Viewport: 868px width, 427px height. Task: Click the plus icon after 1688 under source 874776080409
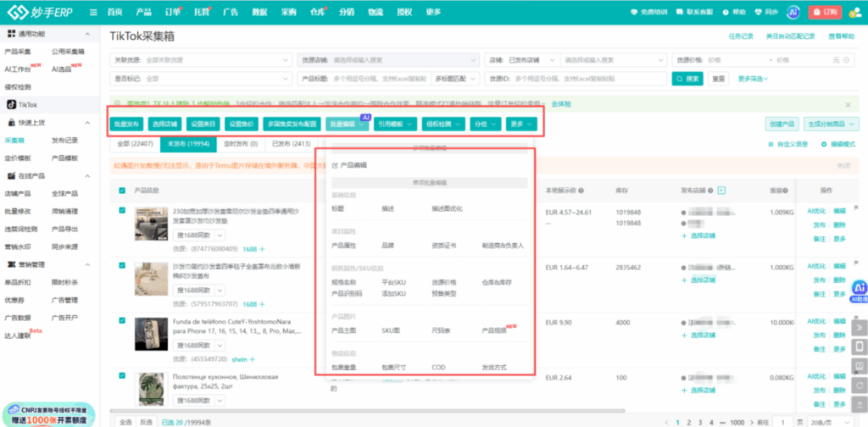point(261,249)
